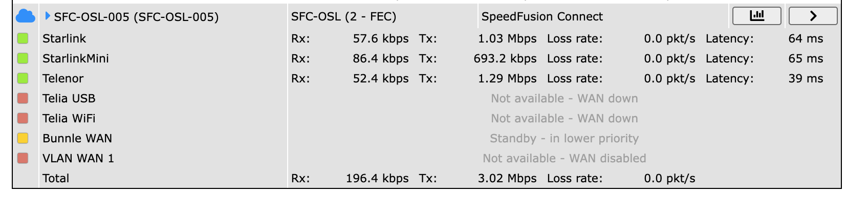Click the blue cloud icon
The height and width of the screenshot is (213, 868).
pos(25,16)
